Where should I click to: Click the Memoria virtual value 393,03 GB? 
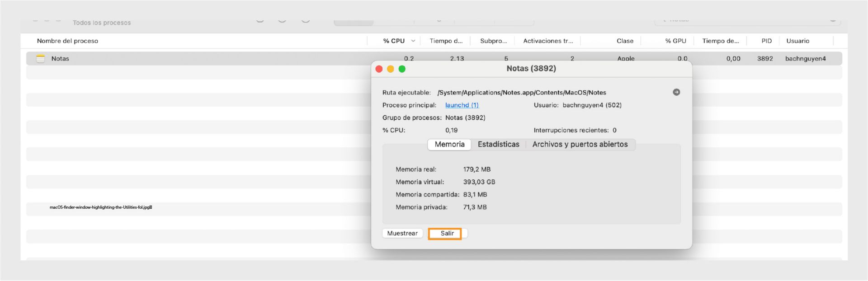point(479,182)
